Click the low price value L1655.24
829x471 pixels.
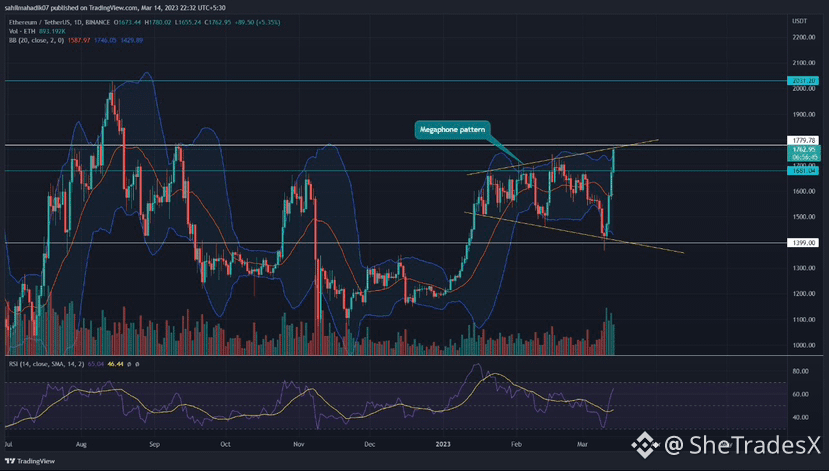pyautogui.click(x=188, y=22)
